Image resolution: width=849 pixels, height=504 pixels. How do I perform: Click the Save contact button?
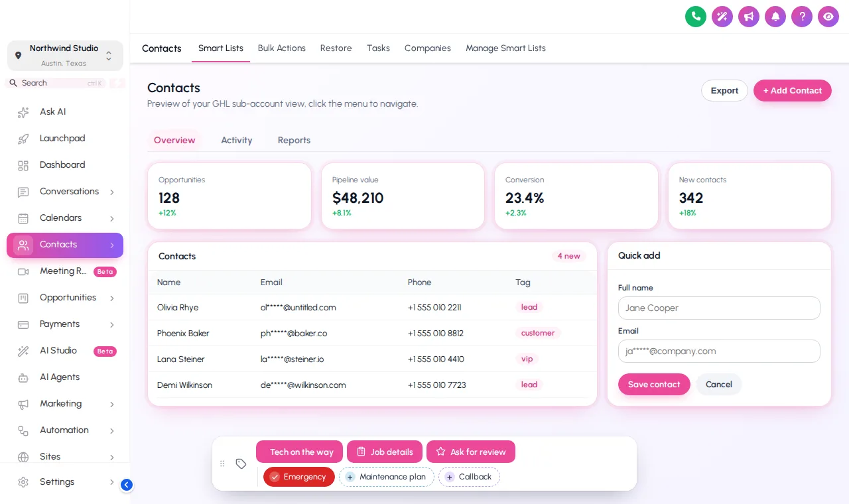click(654, 385)
